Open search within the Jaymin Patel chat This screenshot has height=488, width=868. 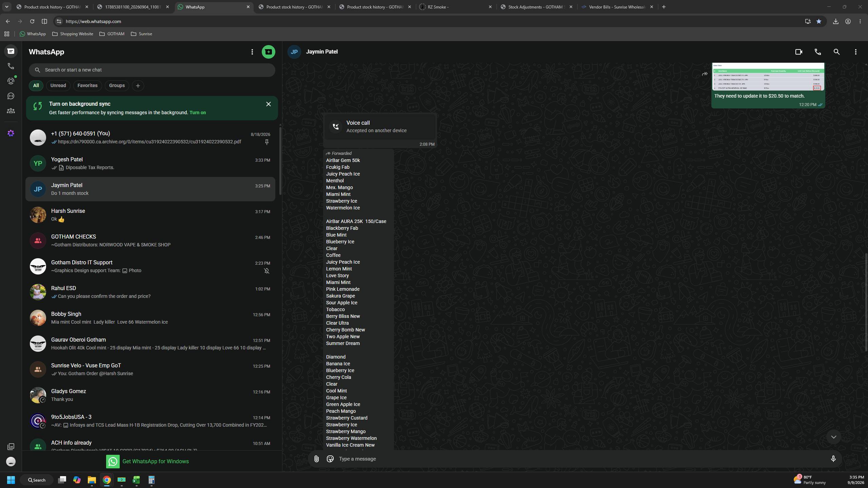pos(836,52)
